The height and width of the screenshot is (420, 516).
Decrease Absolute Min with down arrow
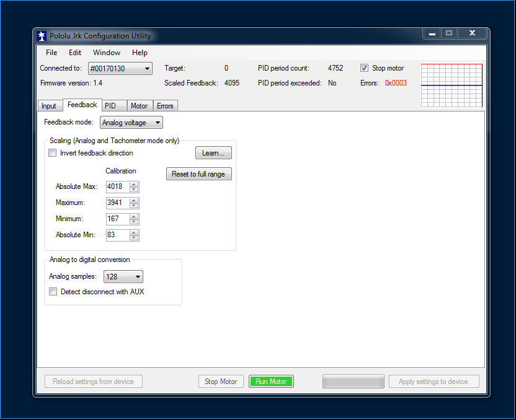[x=134, y=238]
